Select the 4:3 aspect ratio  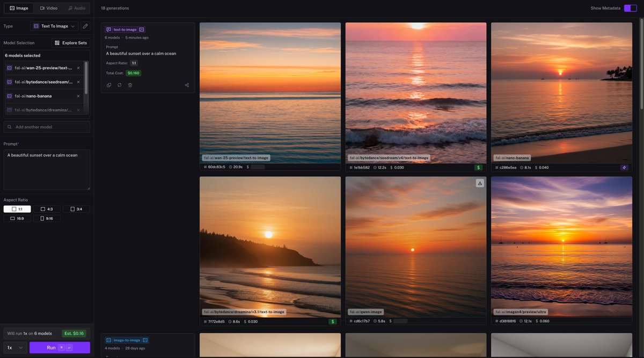coord(47,209)
